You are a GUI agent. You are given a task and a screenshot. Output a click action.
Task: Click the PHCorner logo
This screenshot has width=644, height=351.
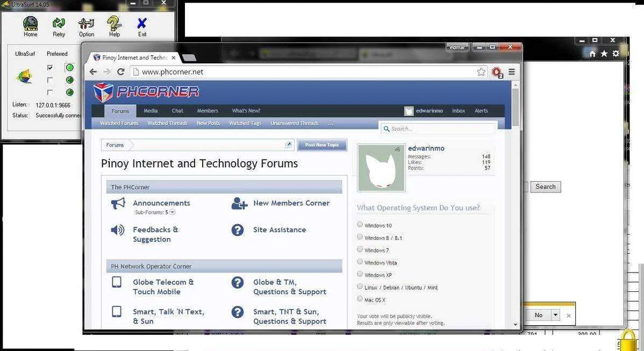tap(146, 91)
